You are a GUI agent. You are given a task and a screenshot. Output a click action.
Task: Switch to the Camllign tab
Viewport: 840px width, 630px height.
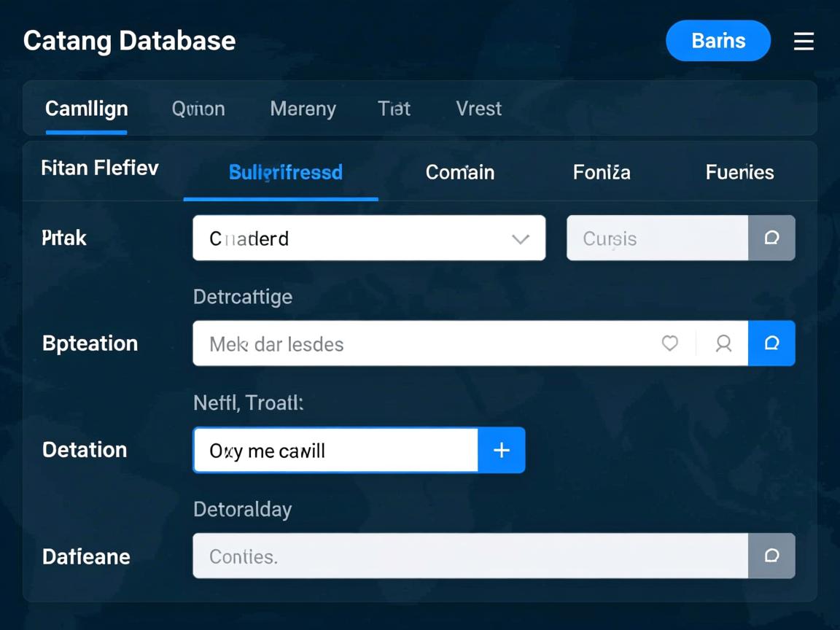tap(87, 109)
